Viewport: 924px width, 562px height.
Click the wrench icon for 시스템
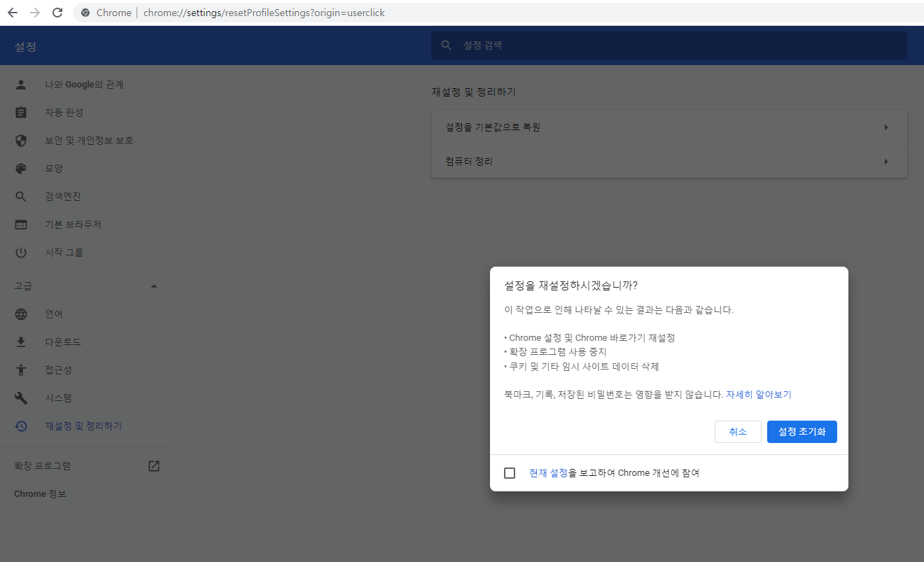click(x=21, y=398)
